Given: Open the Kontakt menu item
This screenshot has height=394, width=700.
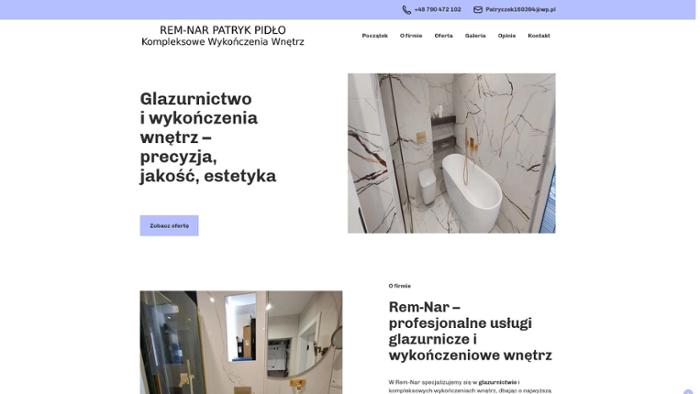Looking at the screenshot, I should tap(539, 36).
